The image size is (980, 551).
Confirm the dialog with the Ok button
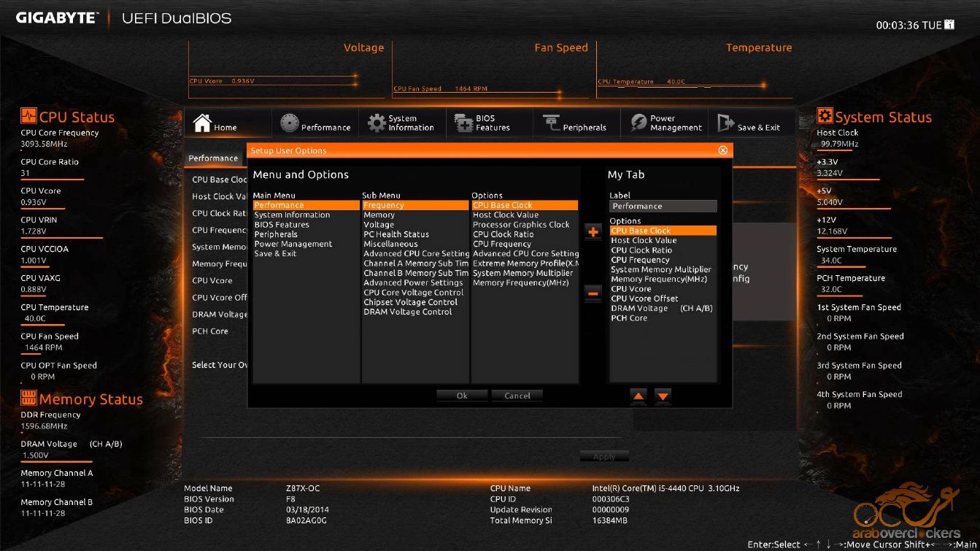pos(462,396)
